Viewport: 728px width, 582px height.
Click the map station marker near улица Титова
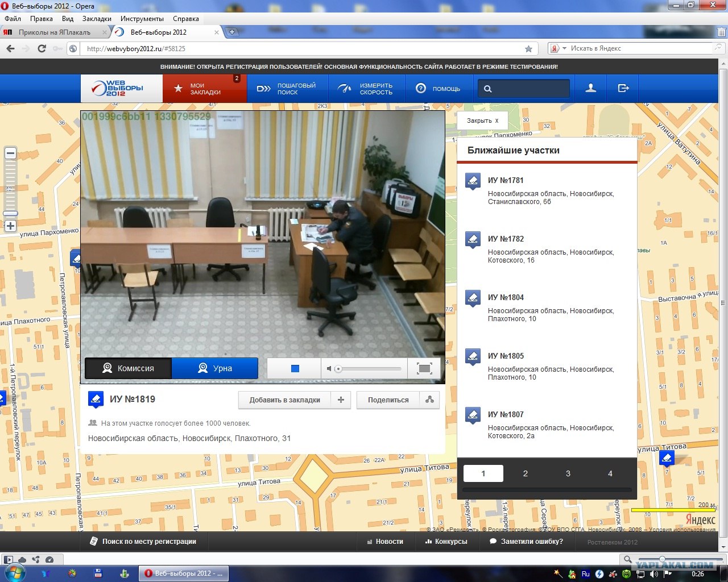(667, 458)
